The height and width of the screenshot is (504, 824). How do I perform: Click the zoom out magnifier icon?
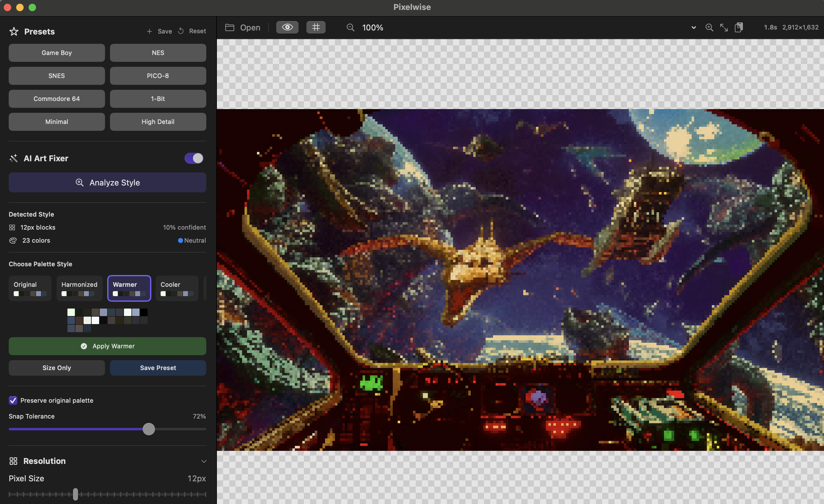[x=350, y=27]
